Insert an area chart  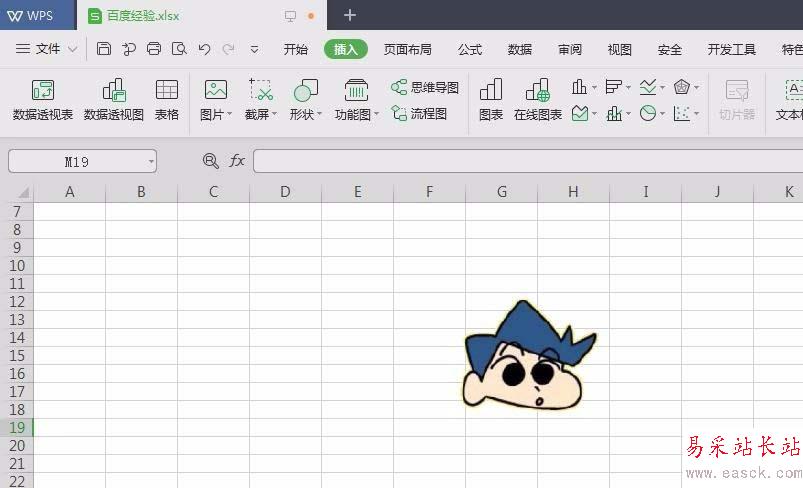pos(580,113)
